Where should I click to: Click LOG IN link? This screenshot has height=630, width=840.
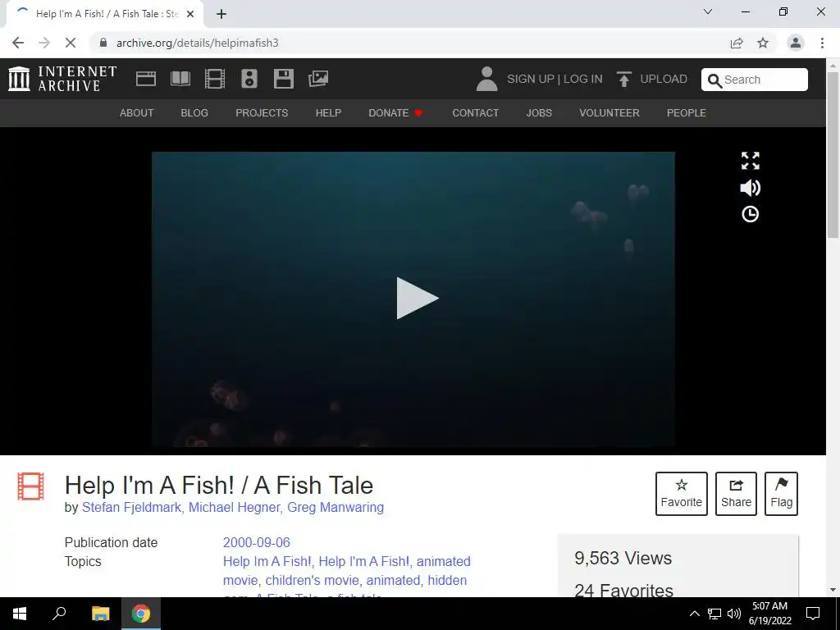[583, 79]
